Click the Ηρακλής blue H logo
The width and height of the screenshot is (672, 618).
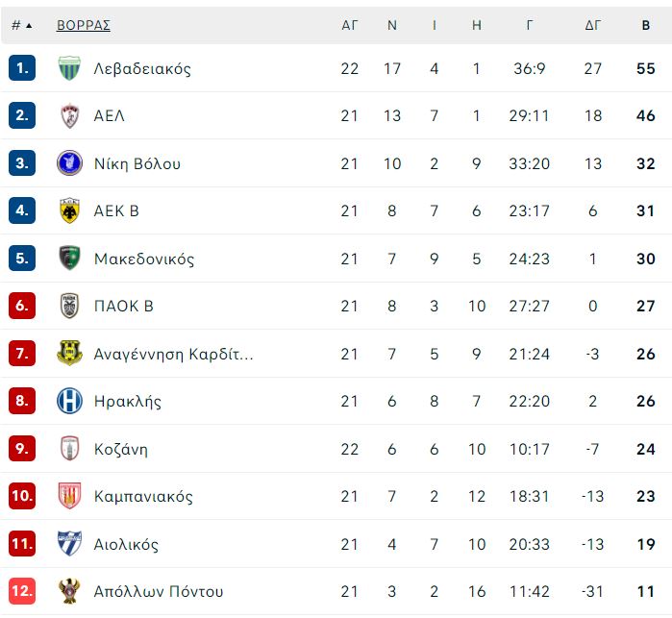click(69, 401)
